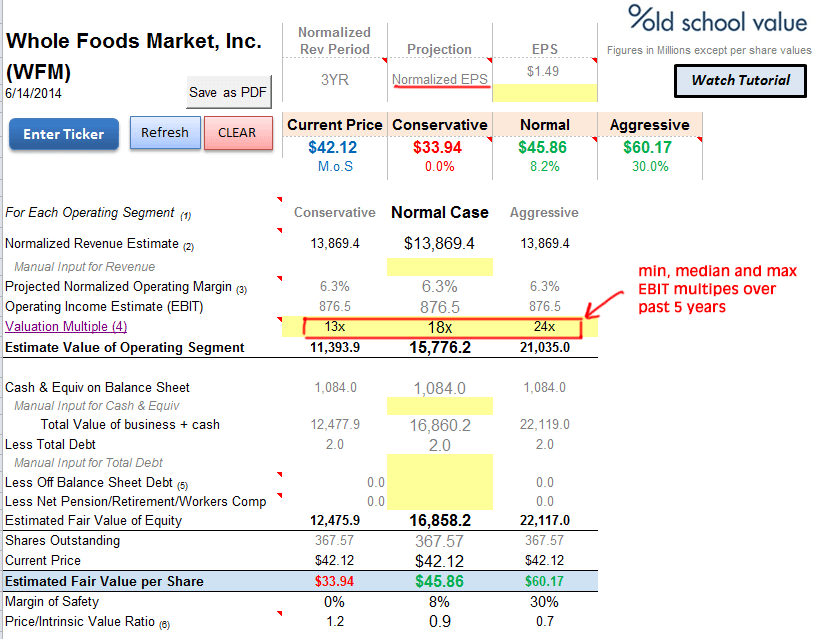Click the Manual Input for Total Debt yellow cell
Screen dimensions: 815x639
(440, 463)
